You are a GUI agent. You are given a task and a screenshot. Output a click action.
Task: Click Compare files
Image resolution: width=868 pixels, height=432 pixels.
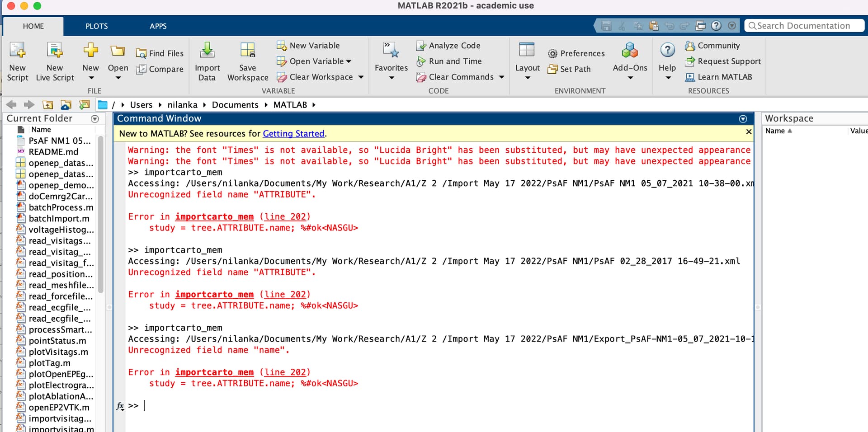click(160, 69)
